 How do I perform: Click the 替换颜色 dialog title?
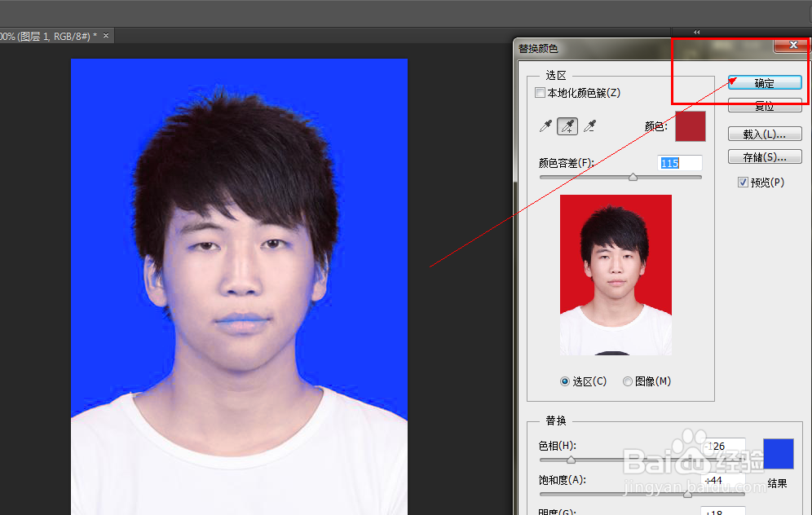tap(538, 49)
